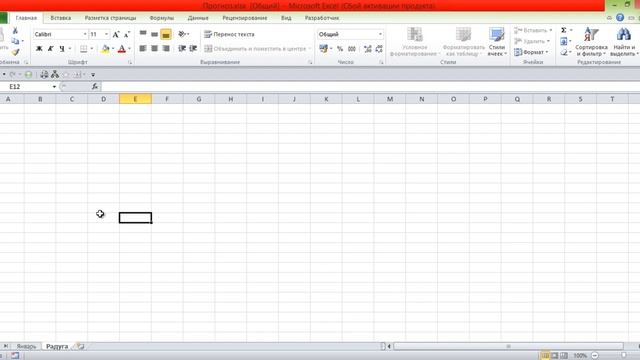This screenshot has height=360, width=640.
Task: Open Условное форматирование menu
Action: 415,42
